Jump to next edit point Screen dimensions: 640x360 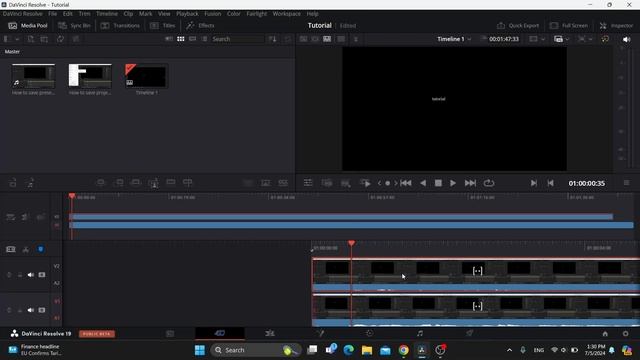click(x=533, y=183)
